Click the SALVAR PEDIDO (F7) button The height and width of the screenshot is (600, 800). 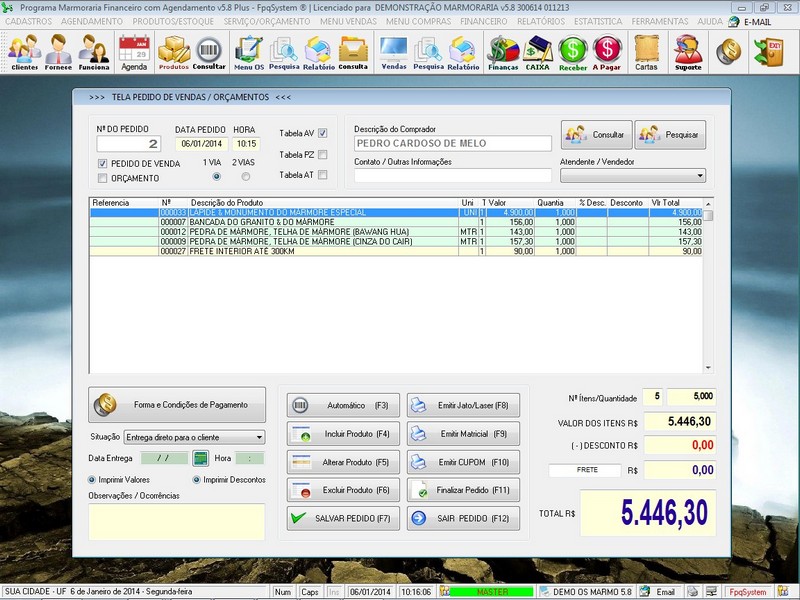click(x=342, y=519)
